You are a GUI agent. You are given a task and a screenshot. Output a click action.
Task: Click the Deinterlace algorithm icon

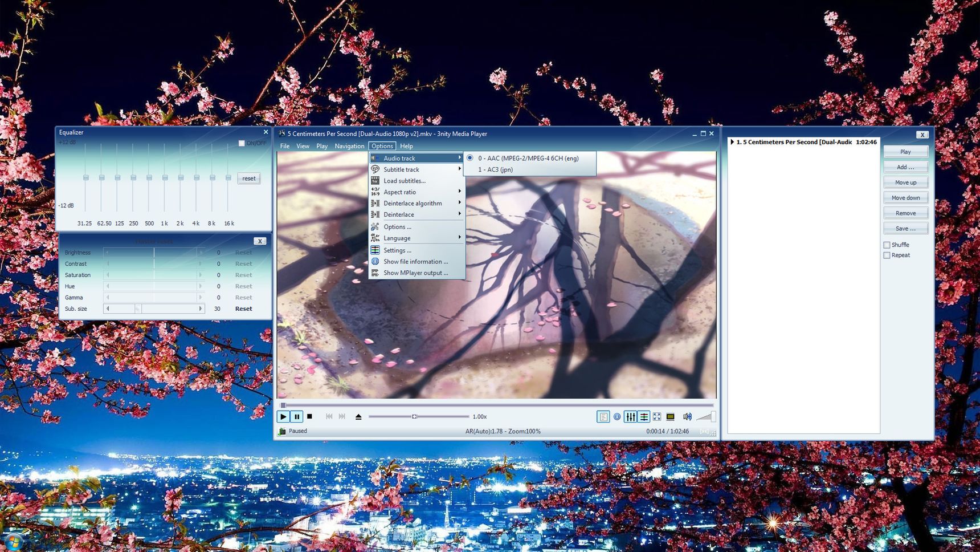(375, 203)
